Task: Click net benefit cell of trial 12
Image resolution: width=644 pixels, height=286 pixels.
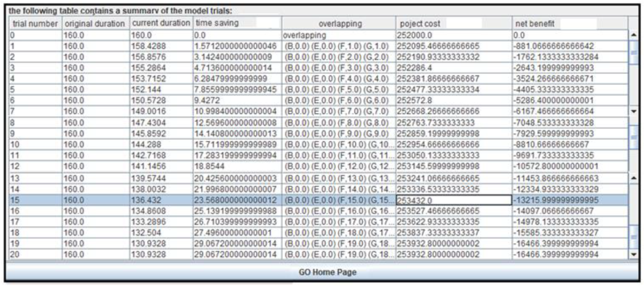Action: point(570,166)
